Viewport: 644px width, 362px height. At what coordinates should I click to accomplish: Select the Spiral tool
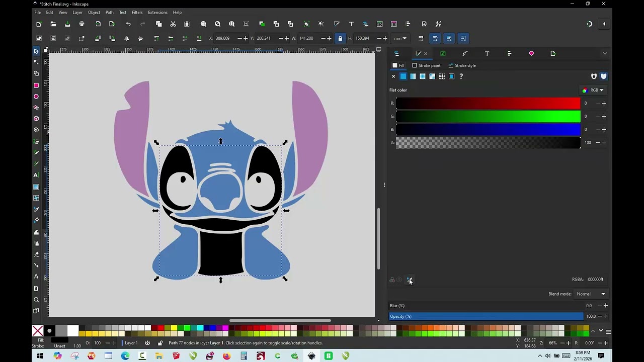click(36, 130)
